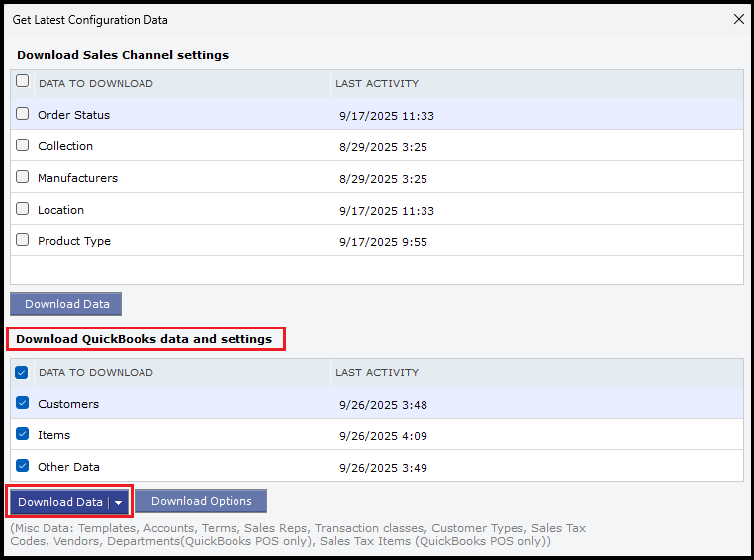Select the Customers row
Viewport: 754px width, 560px height.
68,404
